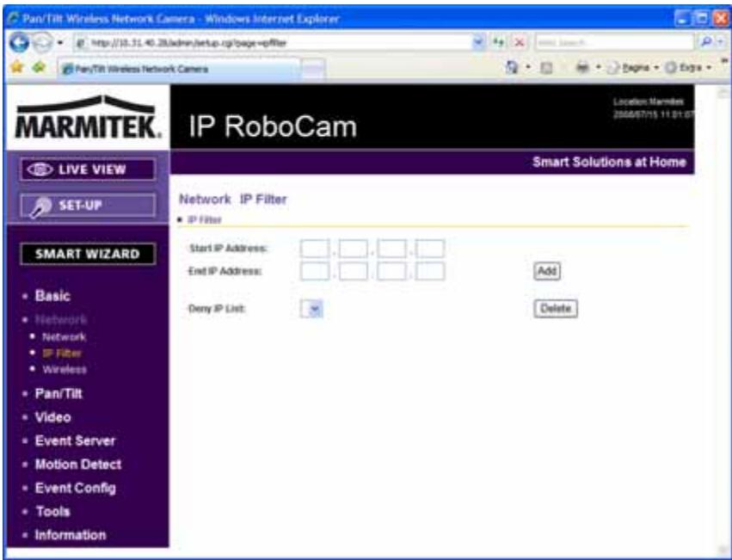The image size is (732, 560).
Task: Open the Basic settings section
Action: coord(52,296)
